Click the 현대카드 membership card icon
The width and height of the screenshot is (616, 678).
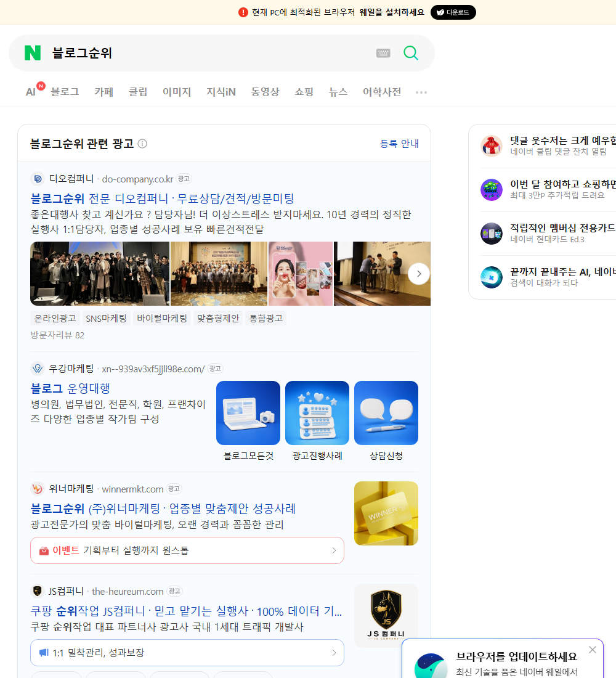(x=492, y=234)
